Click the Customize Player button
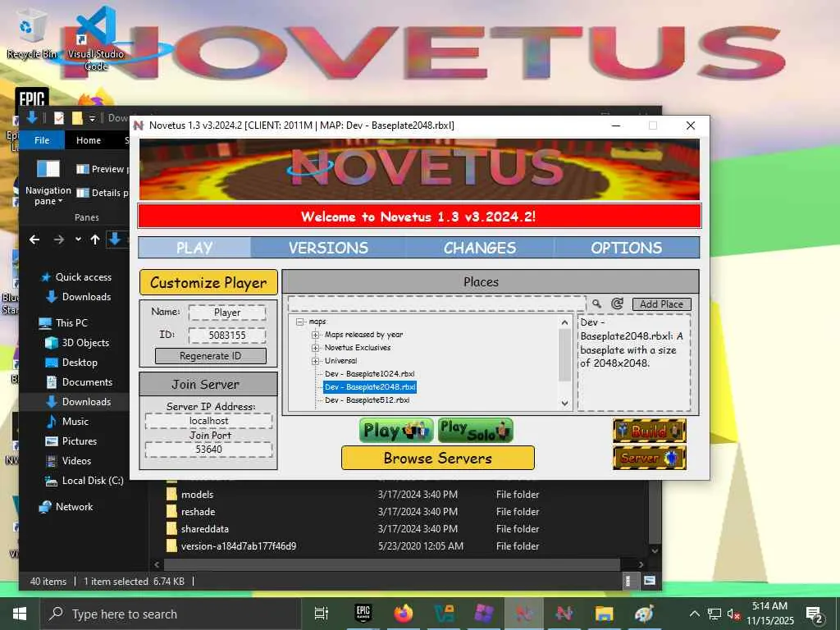The height and width of the screenshot is (630, 840). tap(208, 282)
